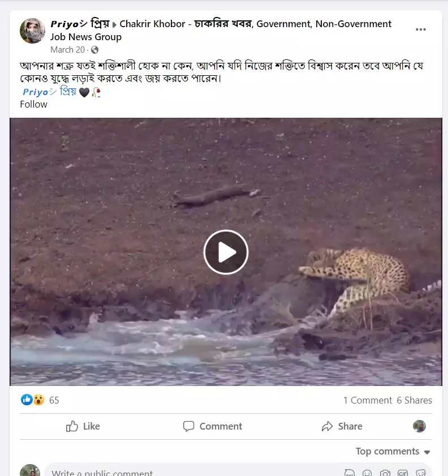View the 1 Comment link

(x=367, y=400)
